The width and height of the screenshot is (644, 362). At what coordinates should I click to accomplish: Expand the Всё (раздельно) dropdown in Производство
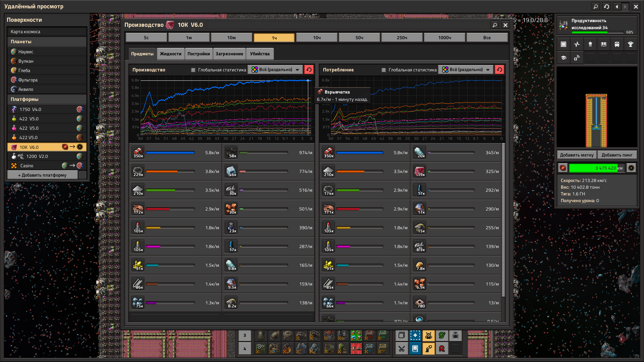pyautogui.click(x=275, y=70)
